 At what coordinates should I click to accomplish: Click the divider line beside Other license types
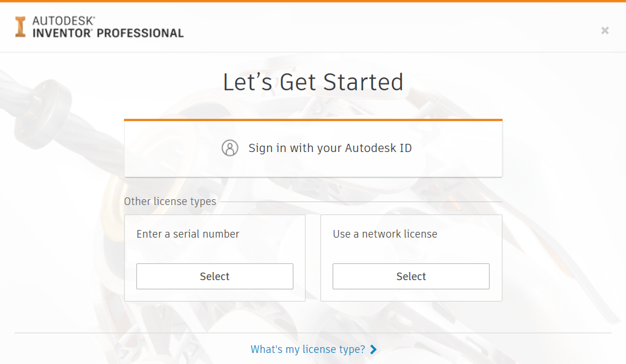361,202
